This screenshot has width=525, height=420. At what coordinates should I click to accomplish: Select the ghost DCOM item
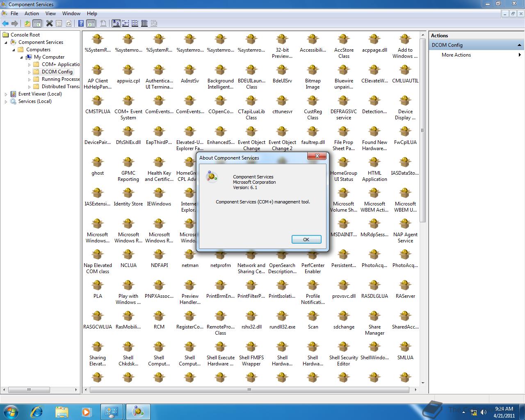pyautogui.click(x=98, y=167)
